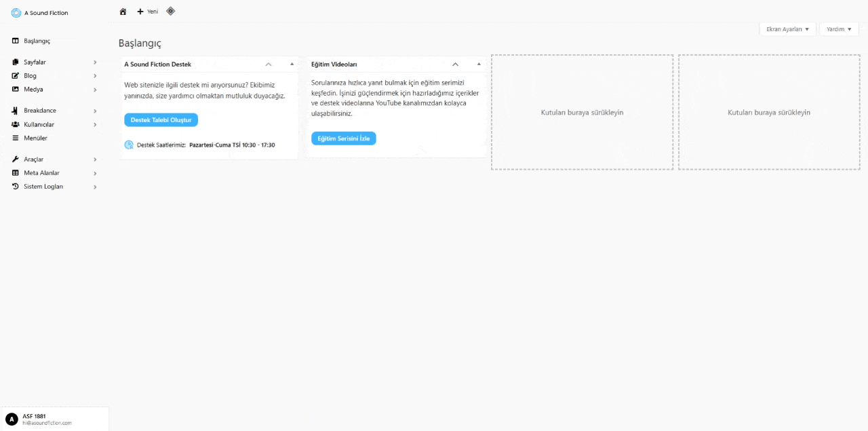Click the Sayfalar pages icon
This screenshot has width=868, height=431.
pyautogui.click(x=15, y=62)
